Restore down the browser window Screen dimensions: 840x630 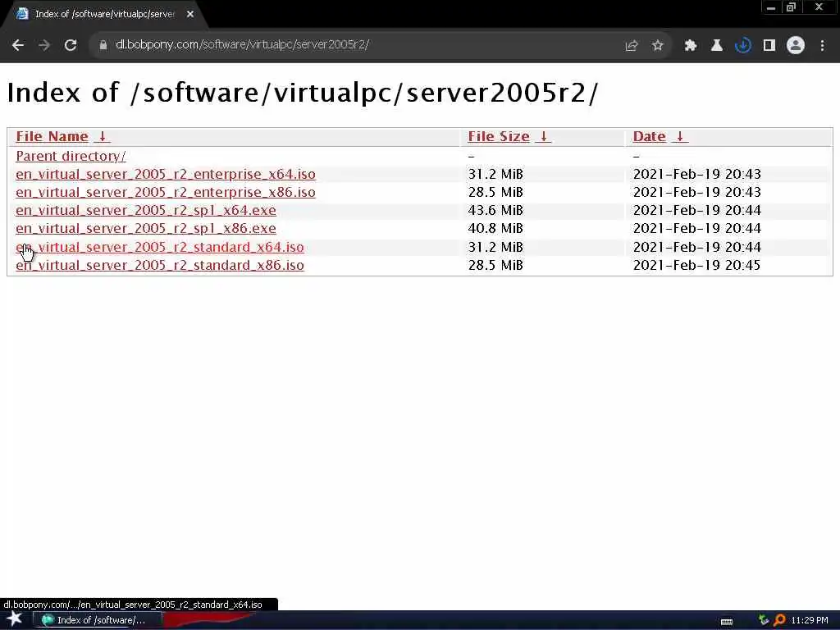pos(792,7)
